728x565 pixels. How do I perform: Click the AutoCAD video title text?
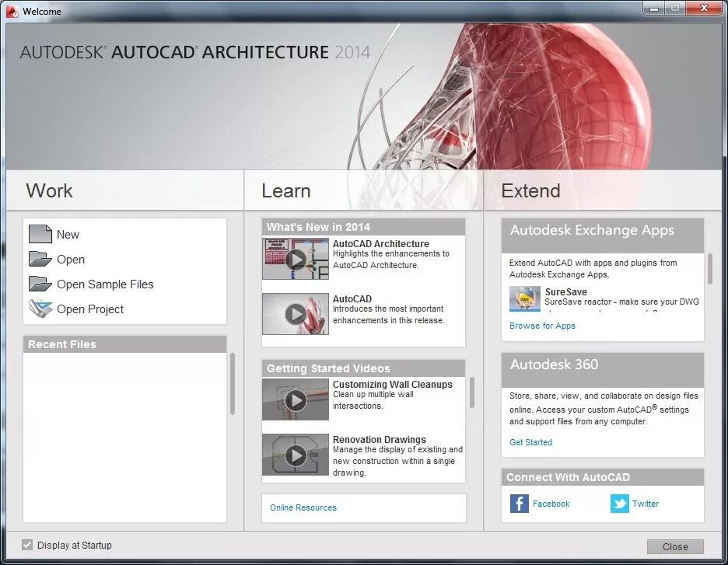(352, 299)
